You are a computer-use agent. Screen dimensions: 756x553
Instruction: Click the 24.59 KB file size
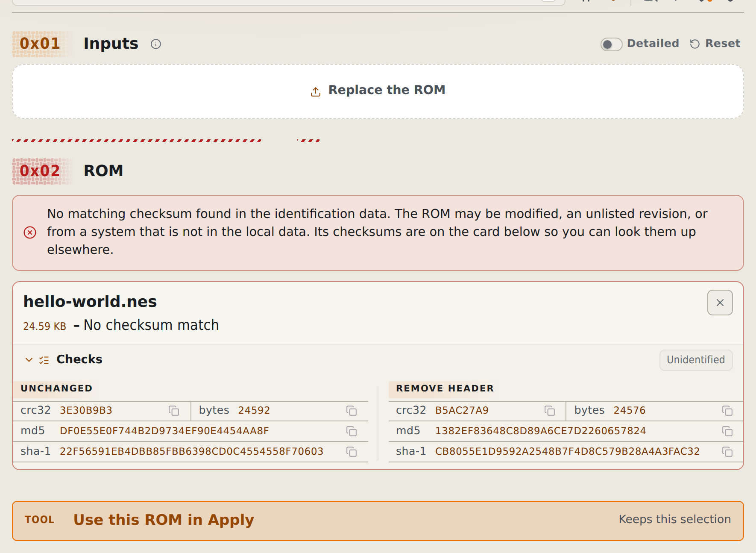click(45, 326)
